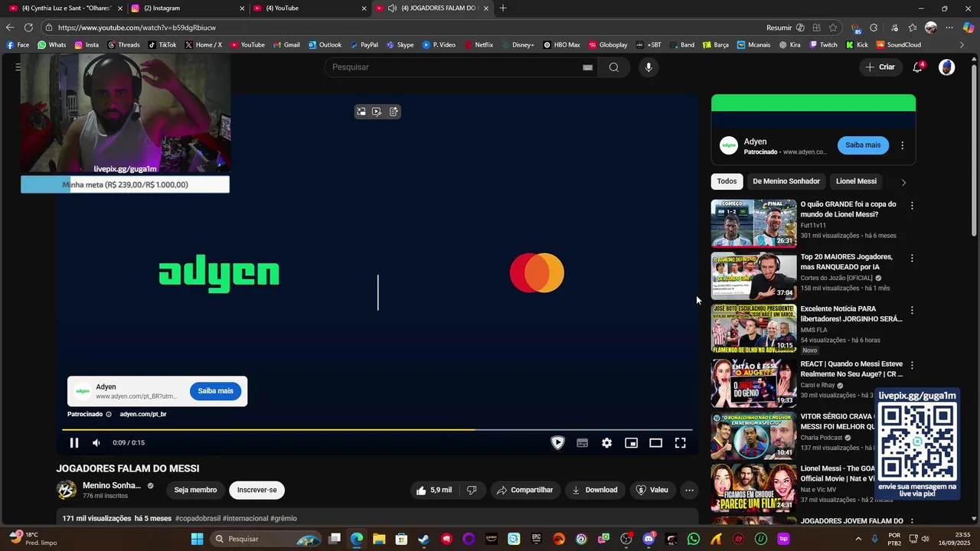This screenshot has height=551, width=980.
Task: Select the Lionel Messi filter chip
Action: coord(856,181)
